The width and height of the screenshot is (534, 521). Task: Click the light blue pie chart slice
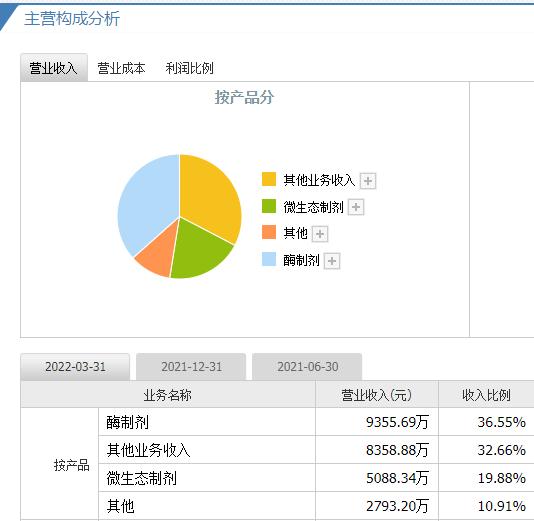tap(146, 201)
